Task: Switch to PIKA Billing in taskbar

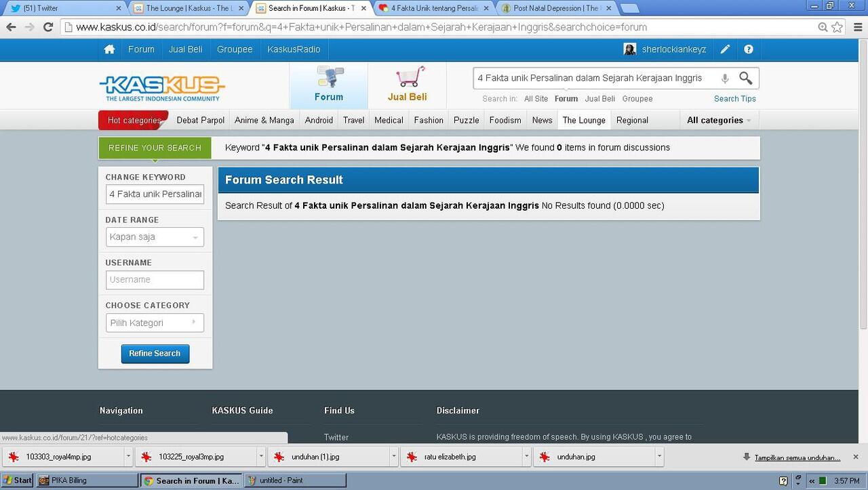Action: point(88,481)
